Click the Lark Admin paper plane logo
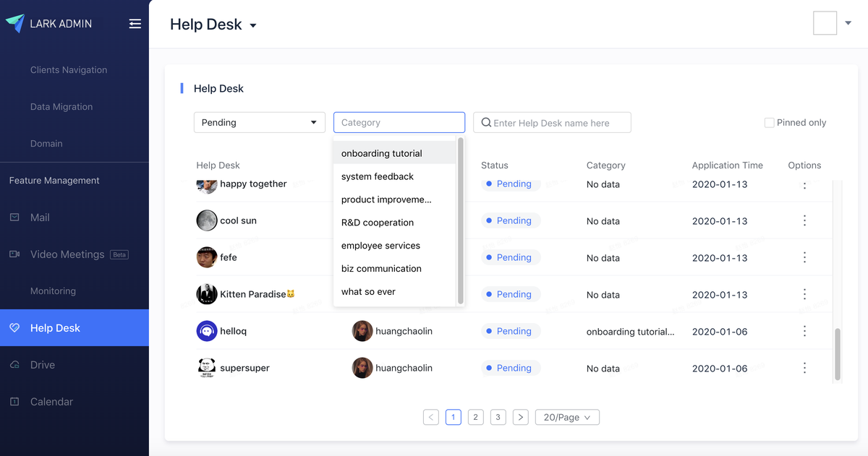The height and width of the screenshot is (456, 868). [x=15, y=24]
